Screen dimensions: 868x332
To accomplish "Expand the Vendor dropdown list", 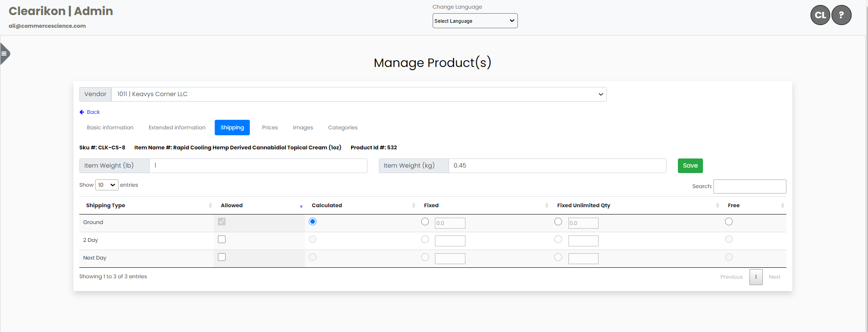I will 358,94.
